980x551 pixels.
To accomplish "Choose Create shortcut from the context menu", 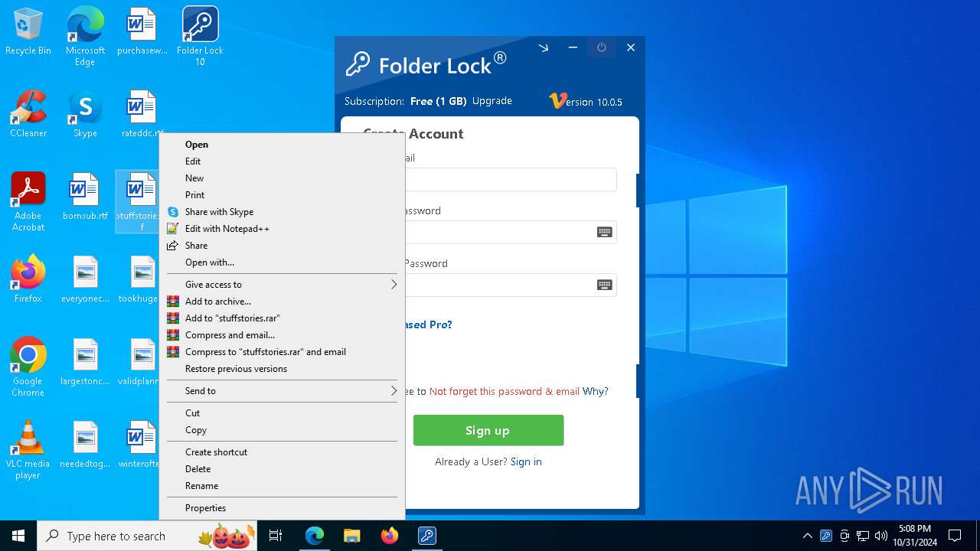I will tap(282, 452).
